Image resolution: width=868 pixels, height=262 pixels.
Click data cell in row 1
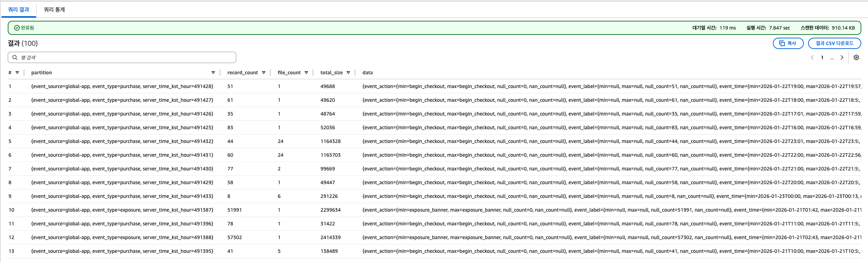[x=612, y=86]
